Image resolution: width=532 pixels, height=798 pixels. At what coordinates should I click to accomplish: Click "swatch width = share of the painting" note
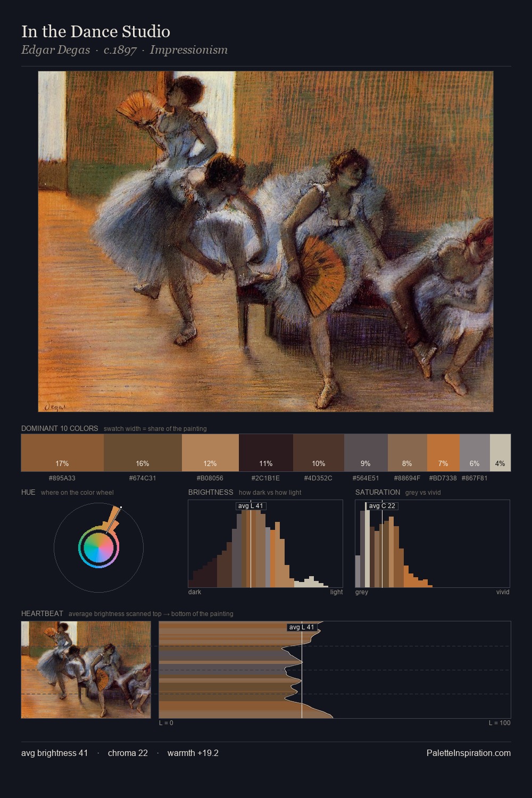(x=155, y=429)
